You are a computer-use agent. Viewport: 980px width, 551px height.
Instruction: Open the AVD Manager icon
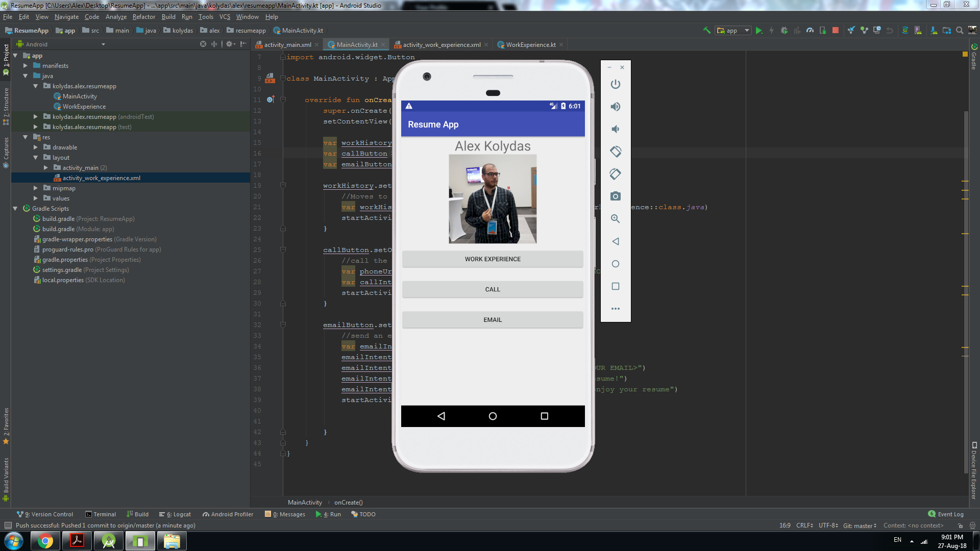[x=917, y=30]
